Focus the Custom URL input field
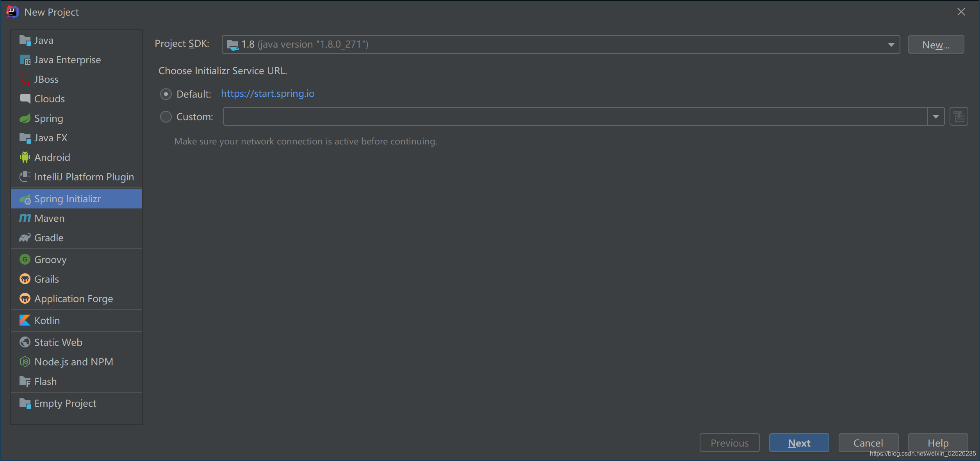 click(x=575, y=116)
